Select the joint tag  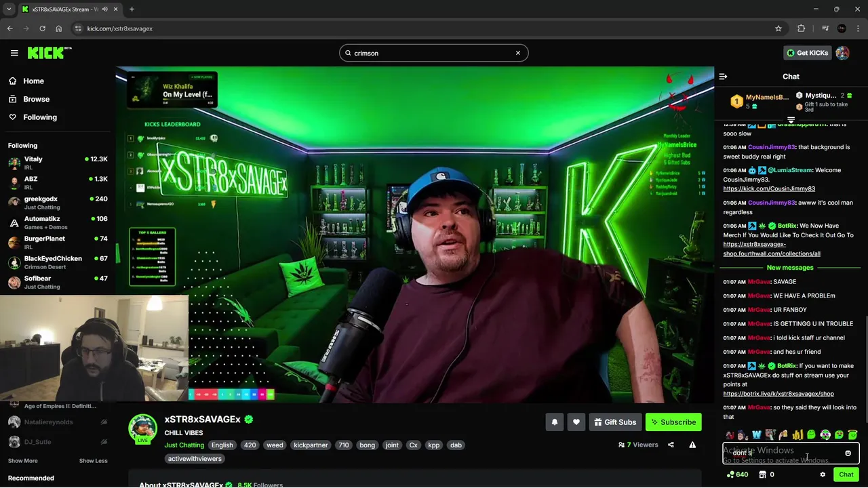coord(392,445)
